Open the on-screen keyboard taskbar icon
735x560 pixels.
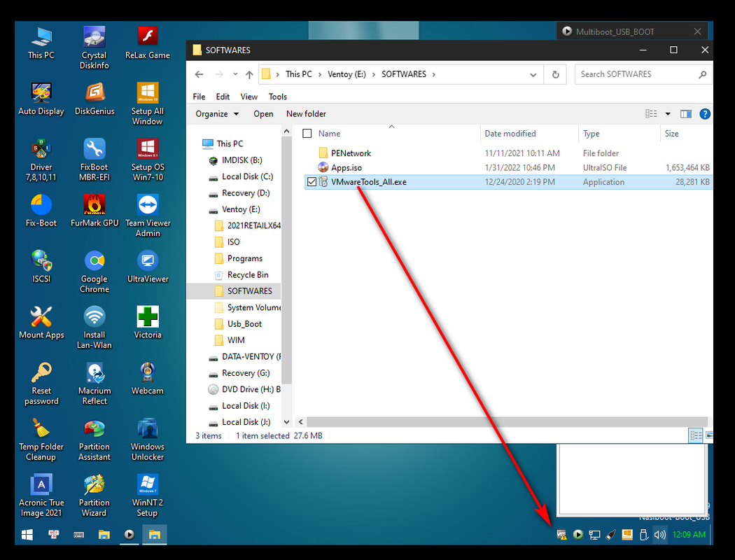point(78,535)
